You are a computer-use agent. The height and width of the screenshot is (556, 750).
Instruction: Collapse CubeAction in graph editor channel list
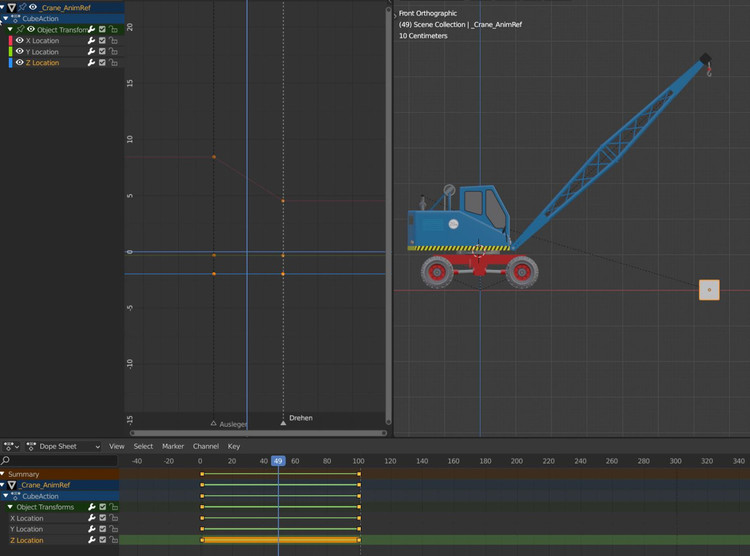6,18
